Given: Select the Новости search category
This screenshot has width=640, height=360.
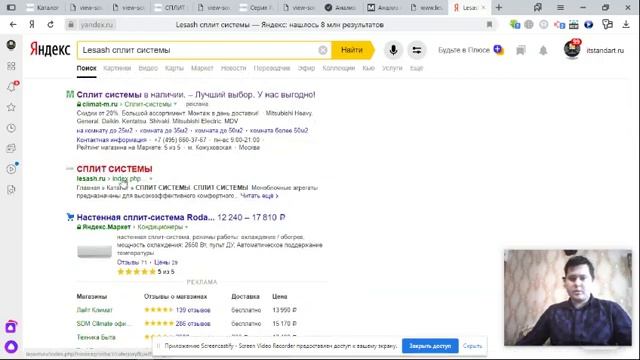Looking at the screenshot, I should coord(233,68).
